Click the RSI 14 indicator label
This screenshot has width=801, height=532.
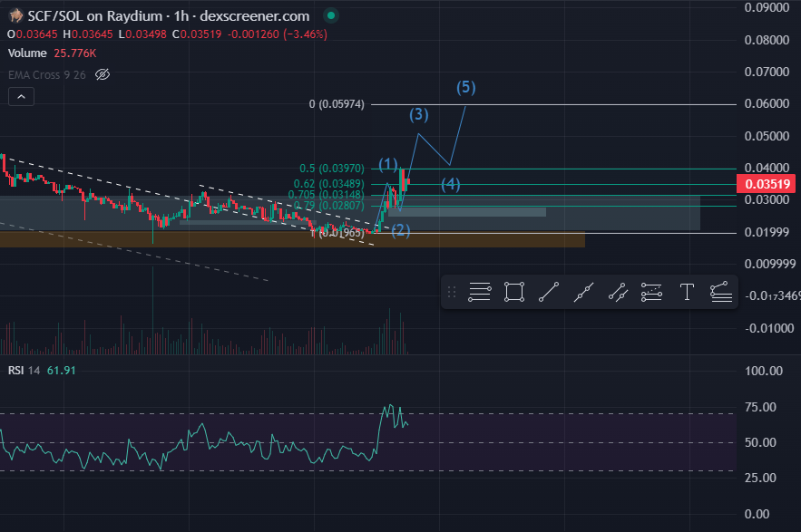[24, 370]
